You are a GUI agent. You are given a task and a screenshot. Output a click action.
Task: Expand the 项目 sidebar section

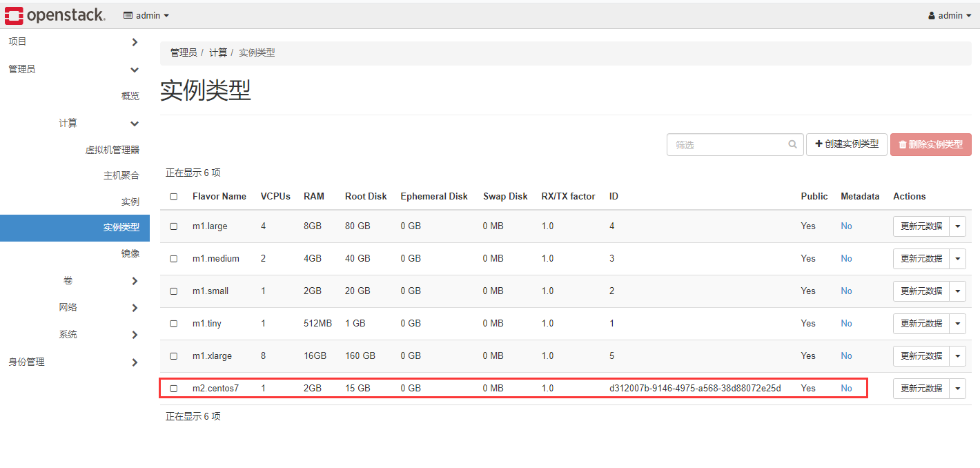pyautogui.click(x=75, y=42)
